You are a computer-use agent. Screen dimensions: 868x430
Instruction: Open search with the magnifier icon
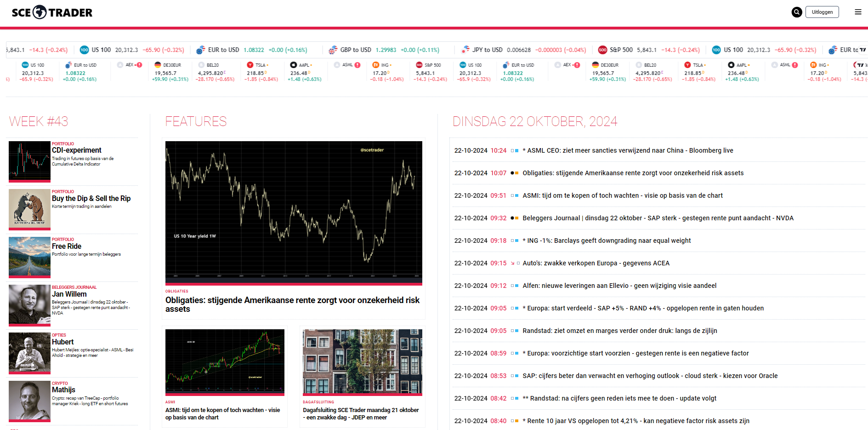tap(797, 12)
